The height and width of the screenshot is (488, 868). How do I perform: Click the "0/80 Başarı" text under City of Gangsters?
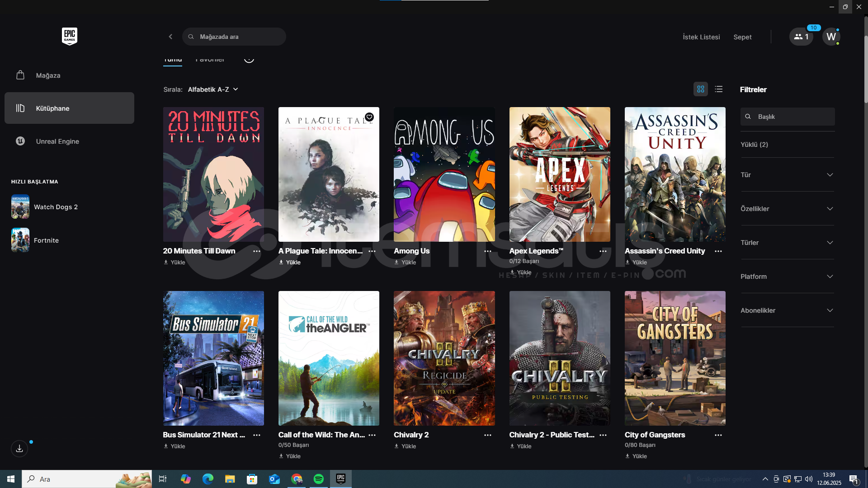point(640,445)
